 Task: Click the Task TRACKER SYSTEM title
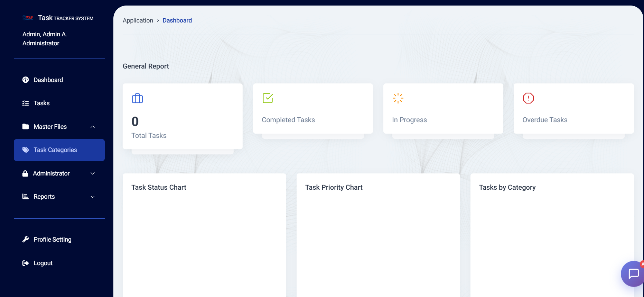[x=65, y=18]
